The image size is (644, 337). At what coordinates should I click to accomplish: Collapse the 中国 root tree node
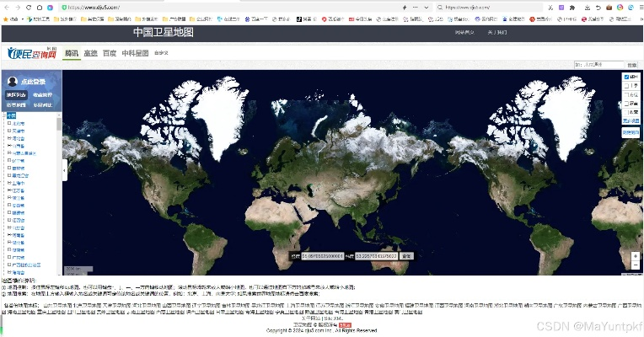(x=4, y=115)
